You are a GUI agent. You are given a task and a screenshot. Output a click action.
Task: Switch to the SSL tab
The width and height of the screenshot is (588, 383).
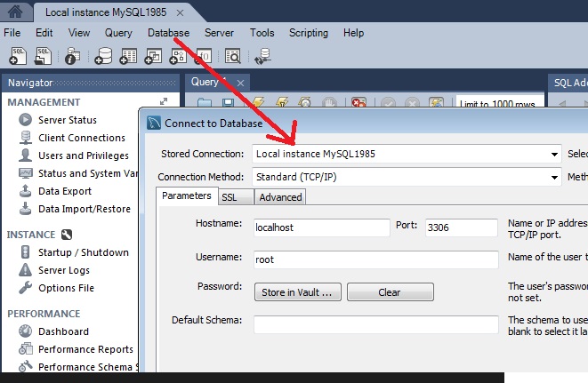click(236, 197)
